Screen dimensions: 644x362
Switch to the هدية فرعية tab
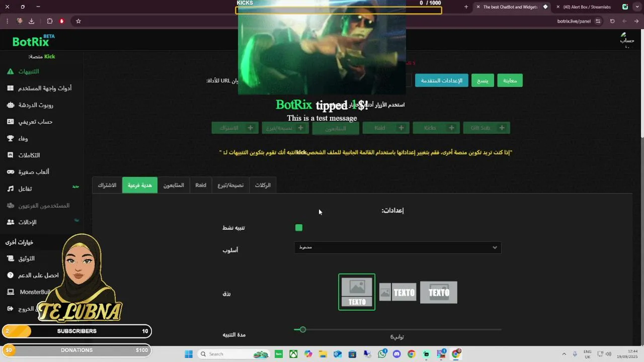coord(140,185)
